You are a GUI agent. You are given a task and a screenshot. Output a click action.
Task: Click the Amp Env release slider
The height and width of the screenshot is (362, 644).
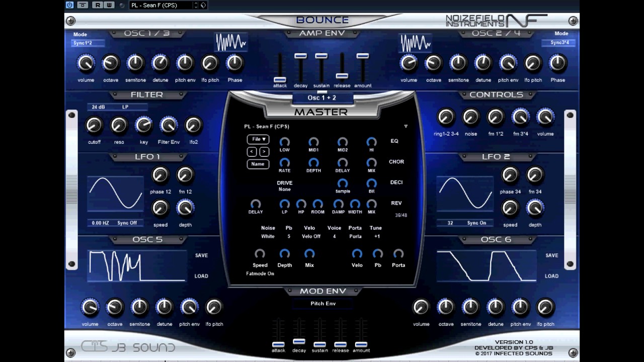(342, 76)
